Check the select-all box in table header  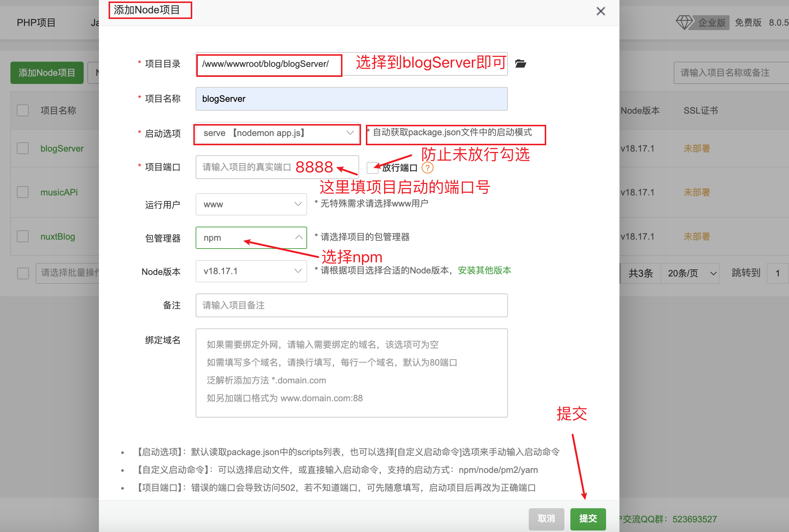23,110
